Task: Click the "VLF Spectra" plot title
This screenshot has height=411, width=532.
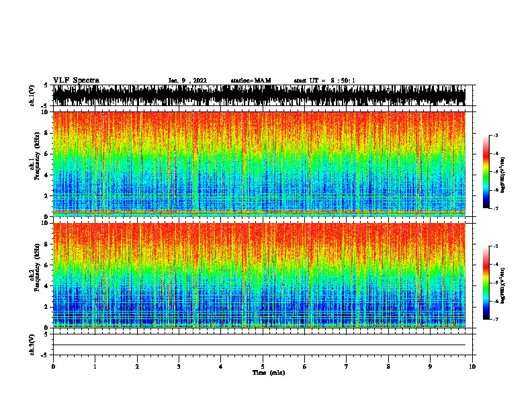Action: tap(76, 81)
